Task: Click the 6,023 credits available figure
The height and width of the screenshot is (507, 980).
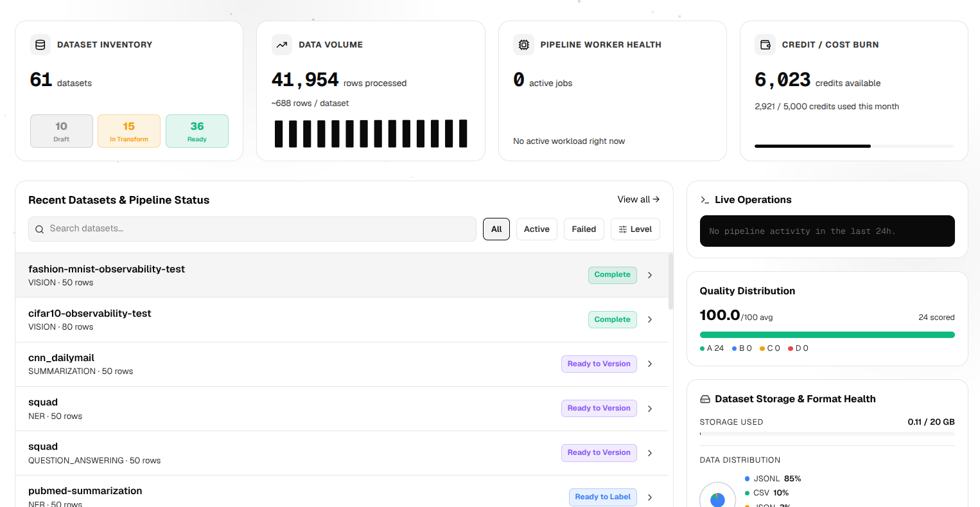Action: tap(783, 80)
